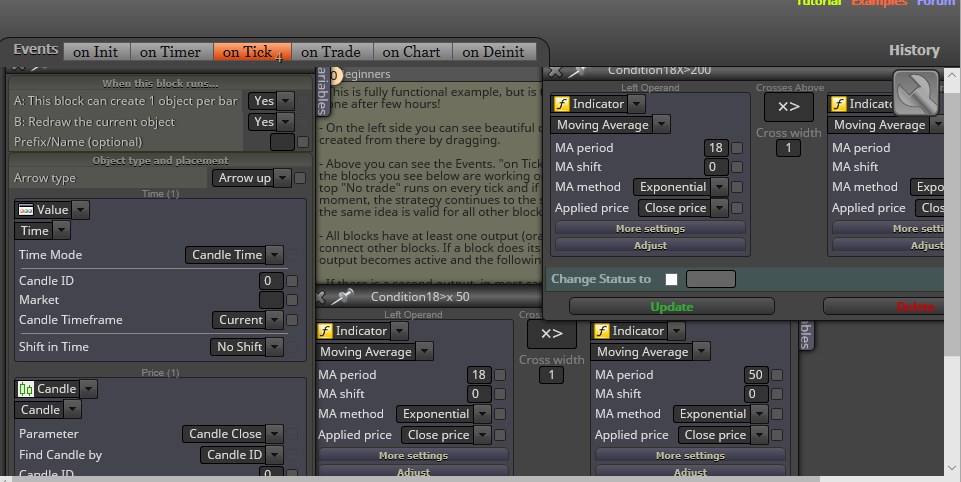961x482 pixels.
Task: Open the Candle Timeframe Current dropdown
Action: 248,320
